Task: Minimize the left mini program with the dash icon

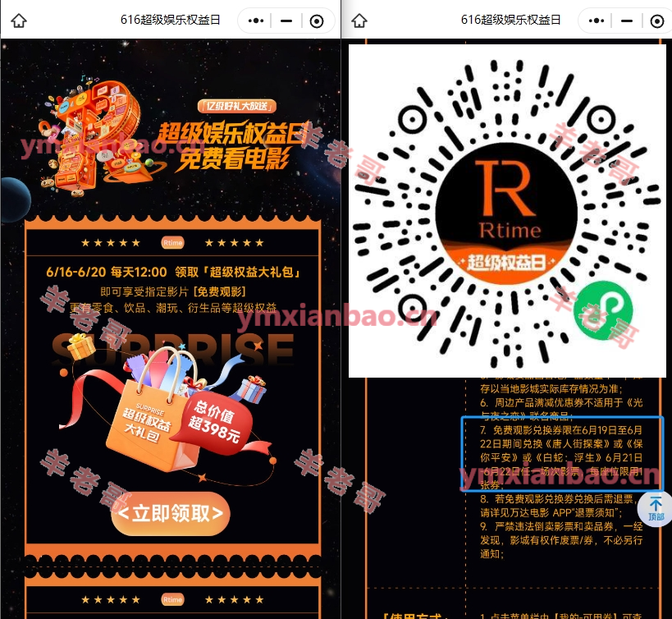Action: 286,21
